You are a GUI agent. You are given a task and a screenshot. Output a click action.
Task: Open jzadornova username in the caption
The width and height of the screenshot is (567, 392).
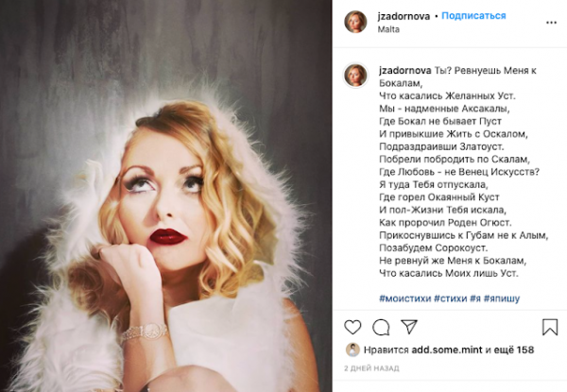pyautogui.click(x=405, y=71)
